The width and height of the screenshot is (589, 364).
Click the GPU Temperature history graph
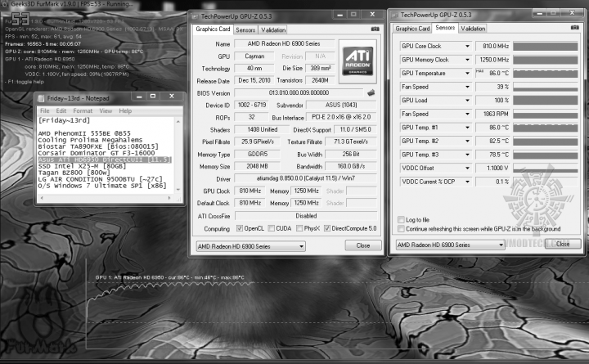[x=546, y=74]
